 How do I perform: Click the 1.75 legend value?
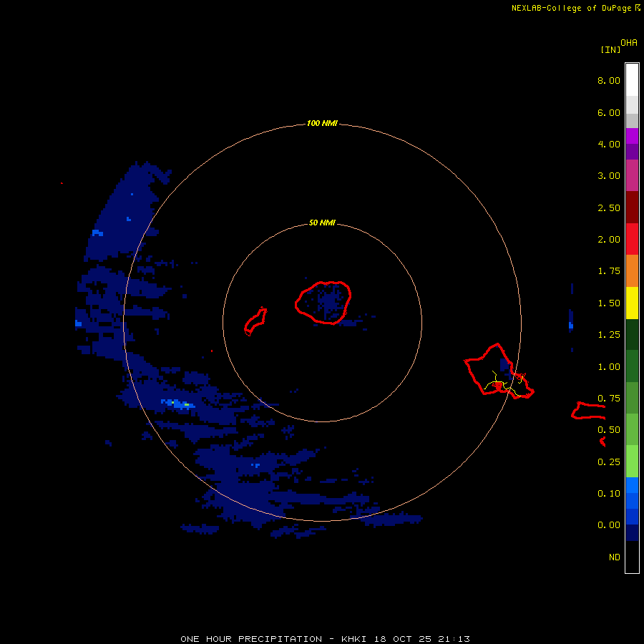(609, 271)
